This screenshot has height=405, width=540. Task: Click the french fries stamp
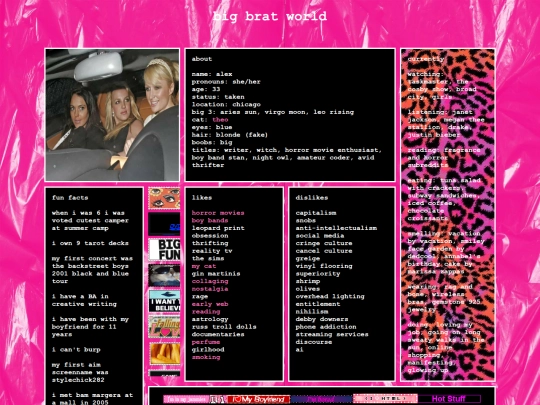point(164,353)
